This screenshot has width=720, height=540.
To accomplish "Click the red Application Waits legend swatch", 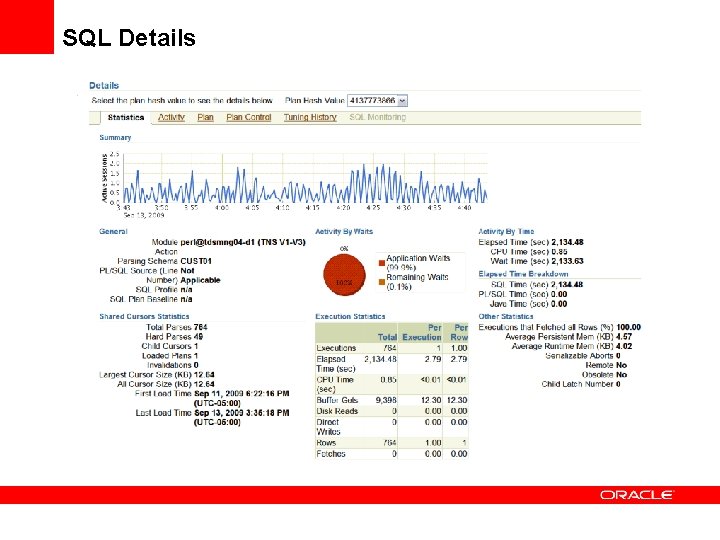I will (382, 263).
